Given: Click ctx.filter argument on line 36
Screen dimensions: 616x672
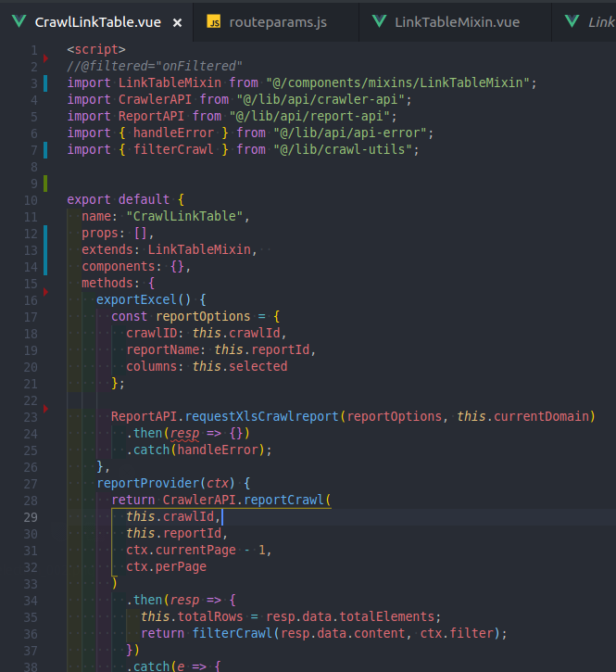Looking at the screenshot, I should tap(457, 634).
